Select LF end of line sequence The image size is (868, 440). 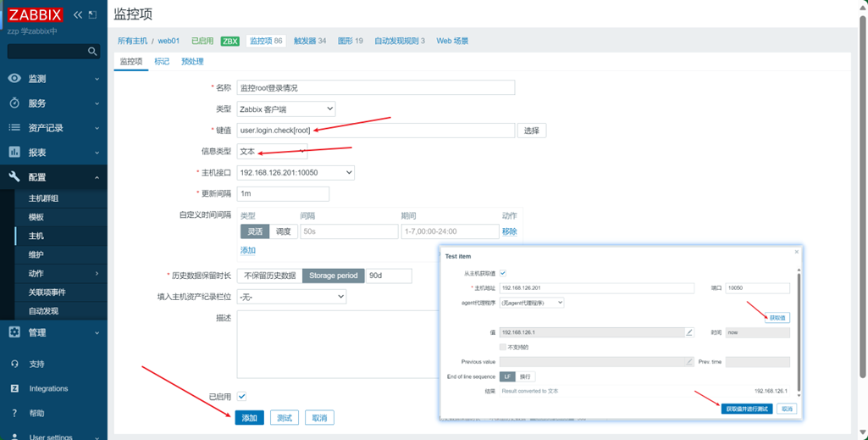507,376
